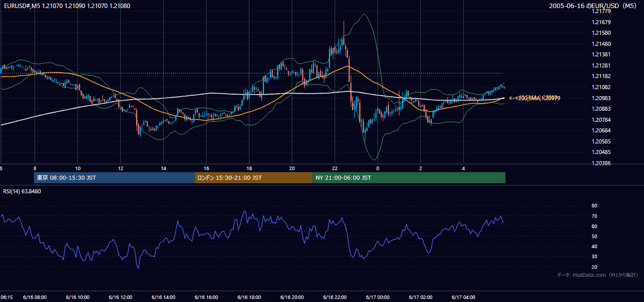Screen dimensions: 644x302
Task: Click hour tick 8 under the price chart
Action: 35,168
